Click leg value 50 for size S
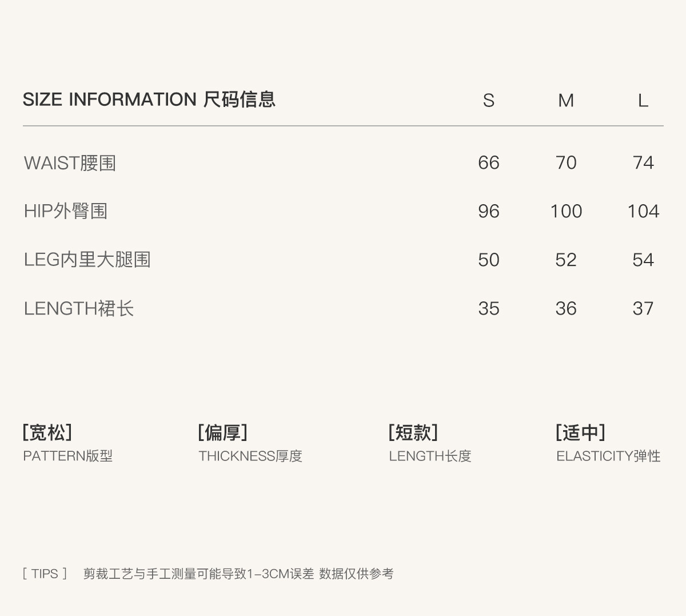This screenshot has width=686, height=616. point(488,260)
